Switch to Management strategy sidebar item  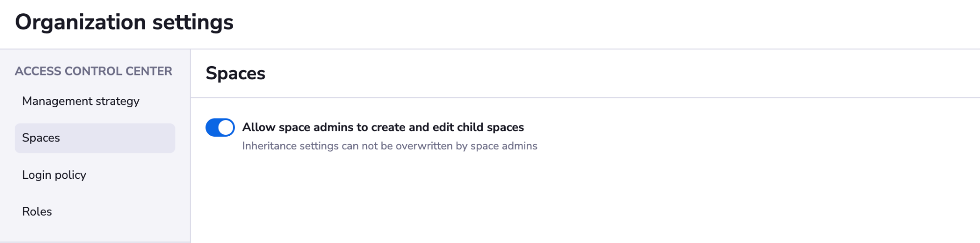81,101
